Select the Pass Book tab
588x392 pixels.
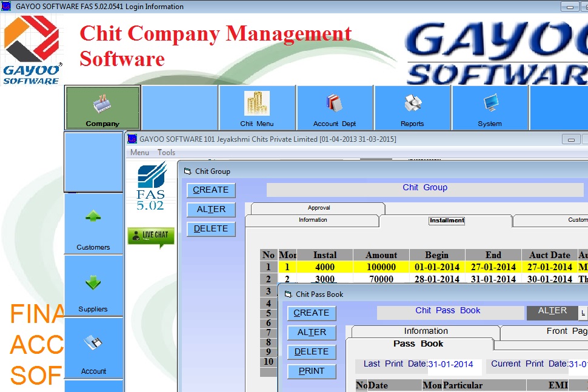click(418, 344)
